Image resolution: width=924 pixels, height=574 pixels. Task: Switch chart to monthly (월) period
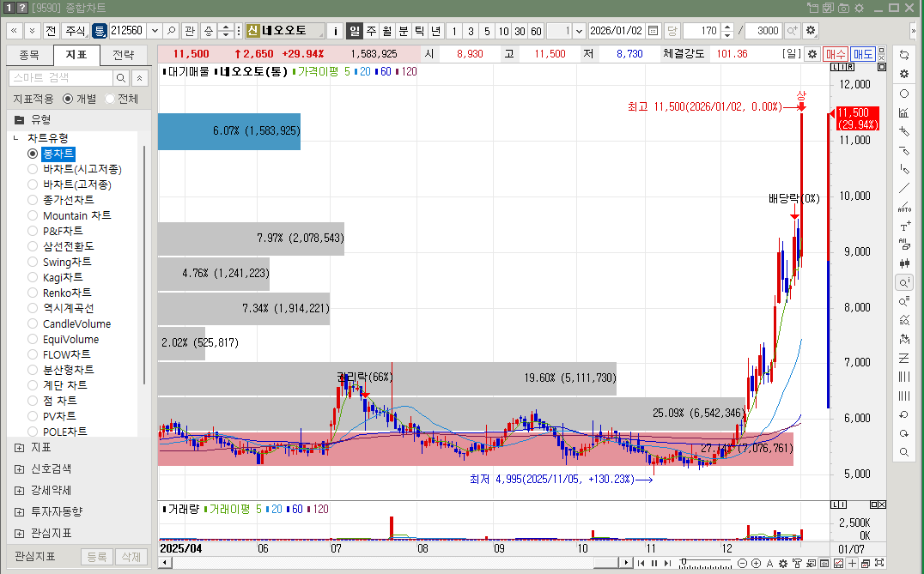click(x=386, y=31)
